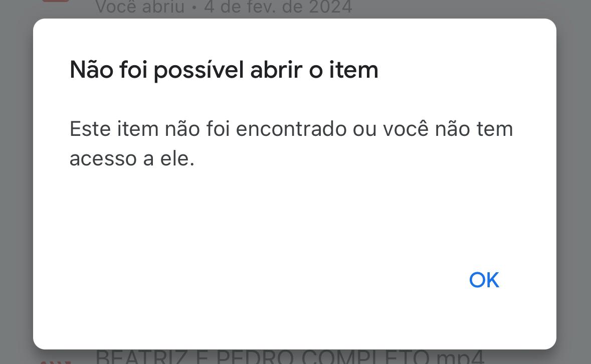Click the error description text in the dialog

[291, 143]
